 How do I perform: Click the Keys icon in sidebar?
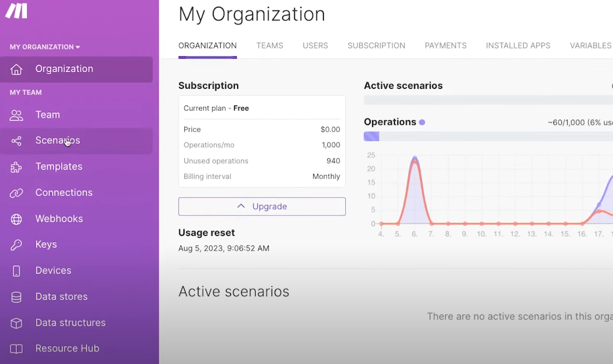tap(16, 244)
